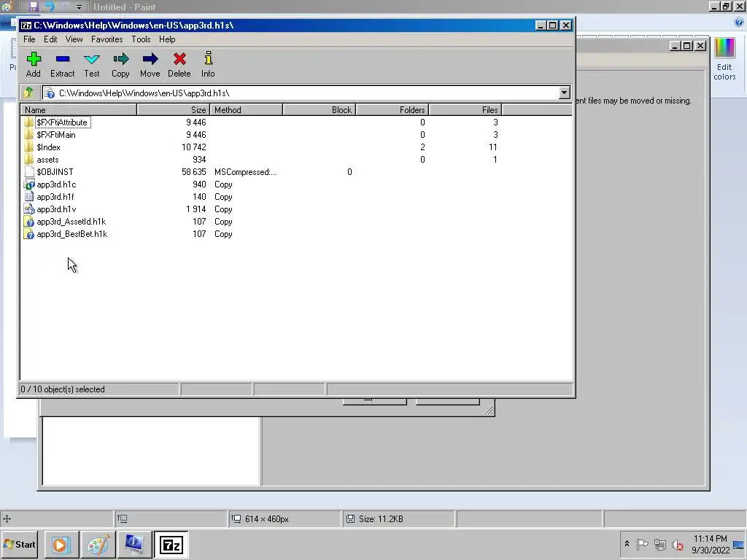747x560 pixels.
Task: Select the app3rd.h1c file icon
Action: 29,184
